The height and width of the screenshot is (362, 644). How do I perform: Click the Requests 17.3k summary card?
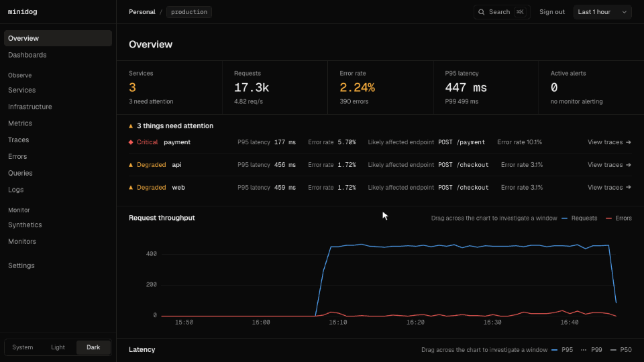point(275,87)
